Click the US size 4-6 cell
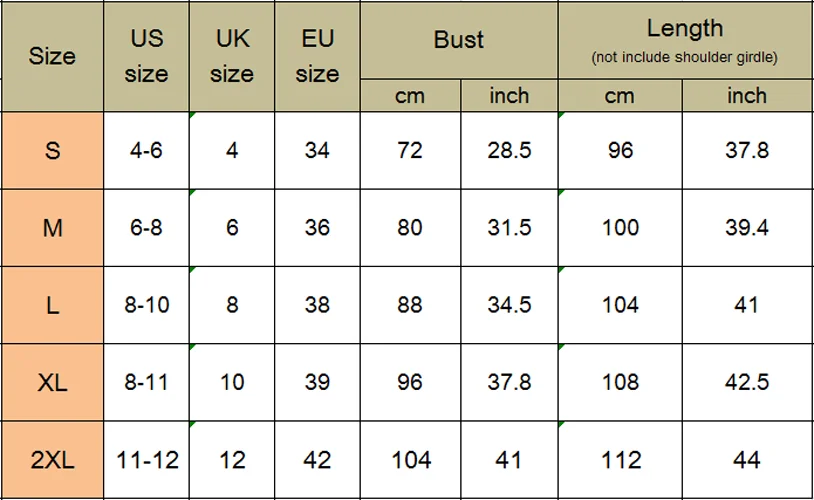The height and width of the screenshot is (500, 814). [x=146, y=151]
